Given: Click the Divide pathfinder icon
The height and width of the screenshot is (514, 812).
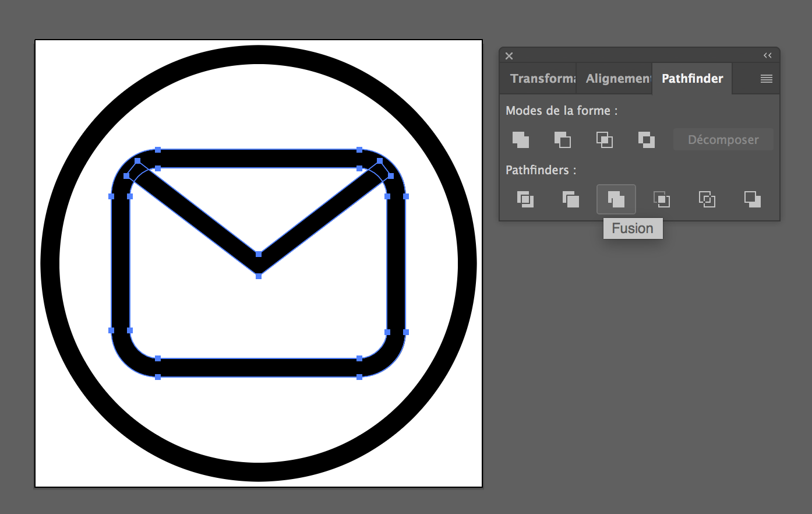Looking at the screenshot, I should (525, 199).
